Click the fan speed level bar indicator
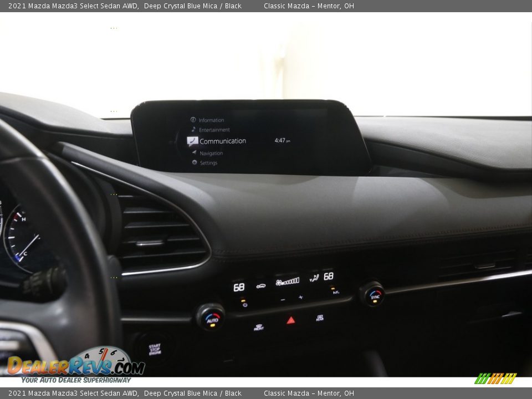Viewport: 532px width, 399px height. point(288,282)
